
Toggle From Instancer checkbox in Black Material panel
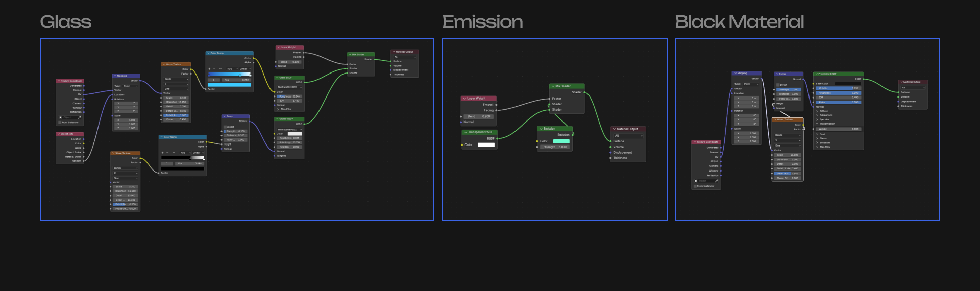pyautogui.click(x=695, y=186)
